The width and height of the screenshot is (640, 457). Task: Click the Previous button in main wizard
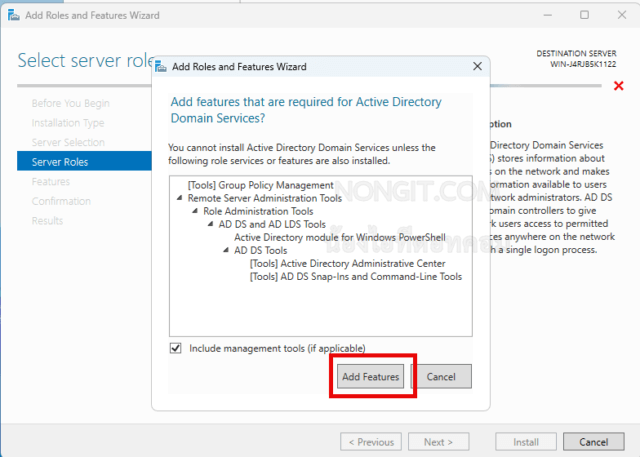click(x=371, y=441)
